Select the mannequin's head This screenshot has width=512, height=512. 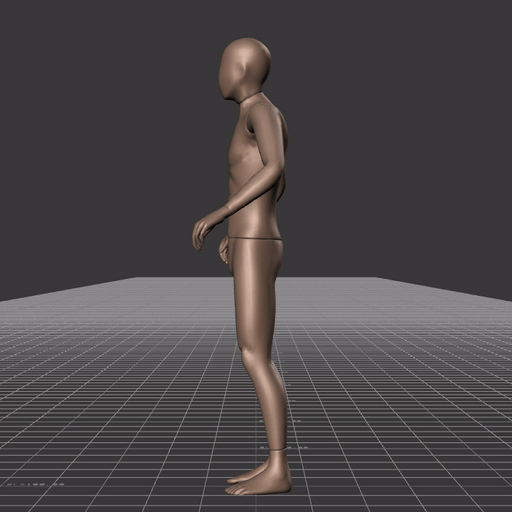click(245, 68)
